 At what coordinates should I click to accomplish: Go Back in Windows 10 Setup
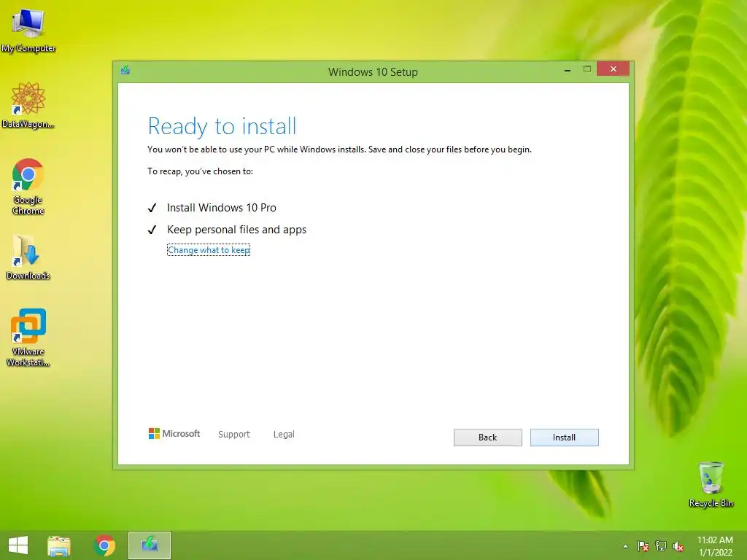487,437
